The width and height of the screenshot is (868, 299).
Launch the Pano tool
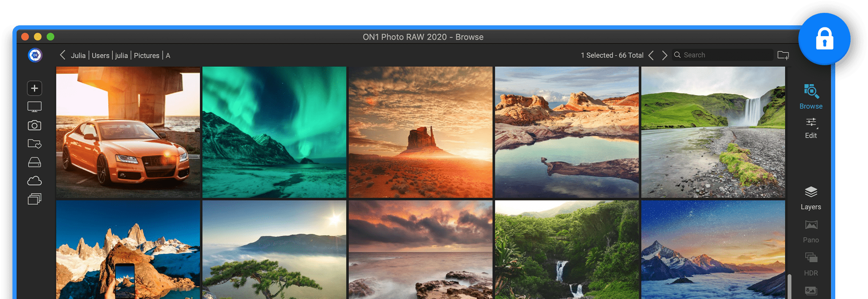(811, 231)
